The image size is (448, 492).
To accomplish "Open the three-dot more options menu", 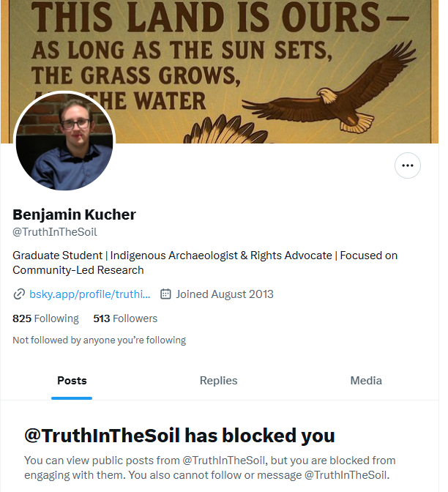I will (408, 166).
